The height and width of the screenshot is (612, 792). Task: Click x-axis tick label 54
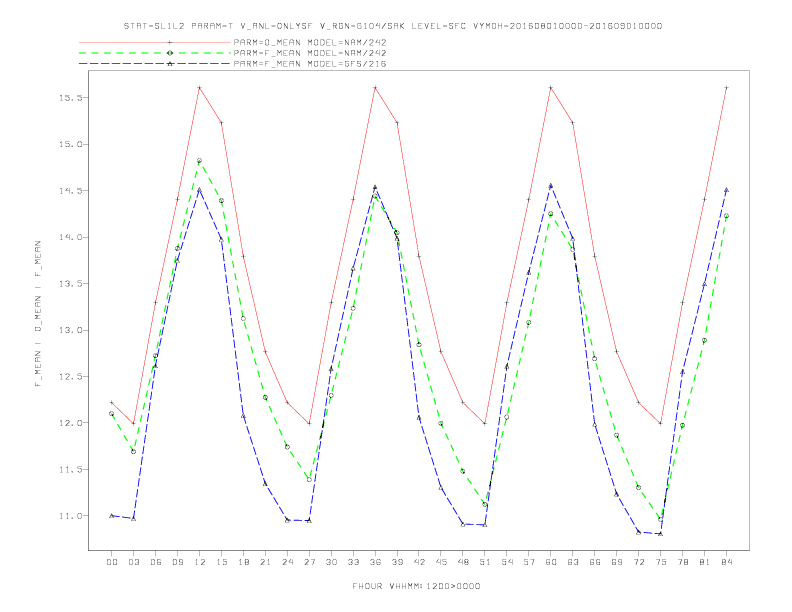507,562
